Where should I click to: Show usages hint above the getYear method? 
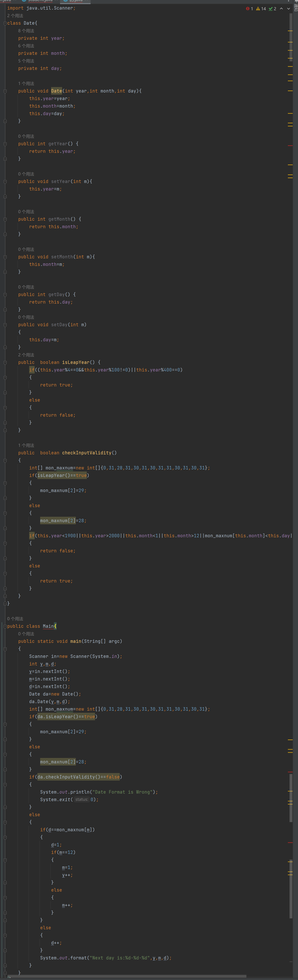(x=26, y=136)
